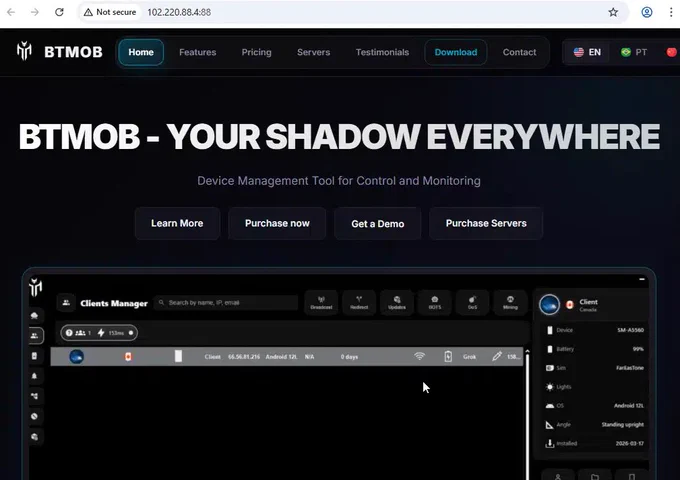Click the help question-mark icon in status pill
This screenshot has height=480, width=680.
(x=69, y=333)
